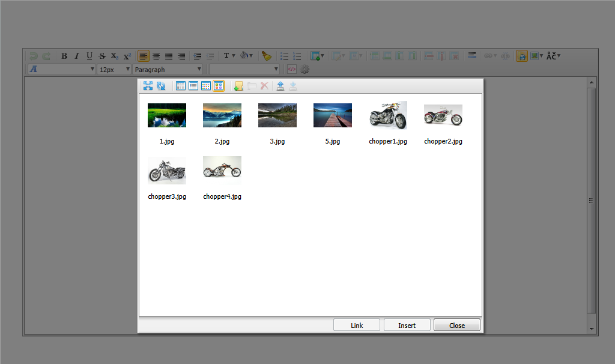Click the editor scrollbar down arrow

tap(592, 329)
